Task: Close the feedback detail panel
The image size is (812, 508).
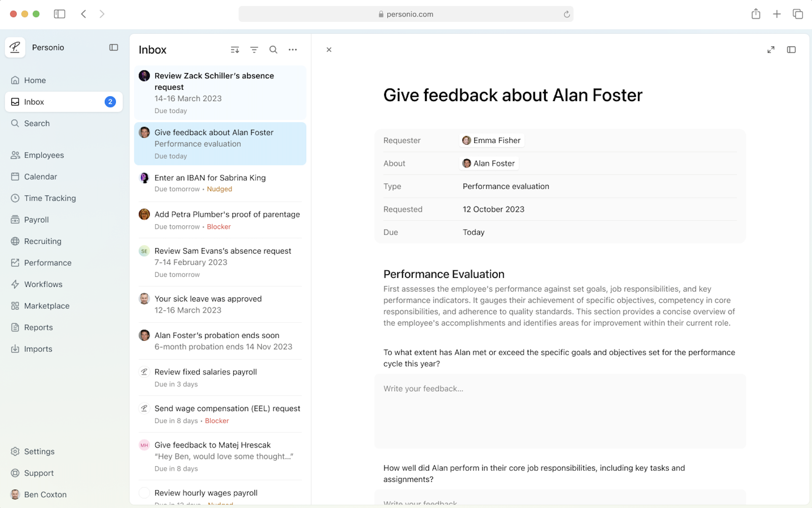Action: 329,50
